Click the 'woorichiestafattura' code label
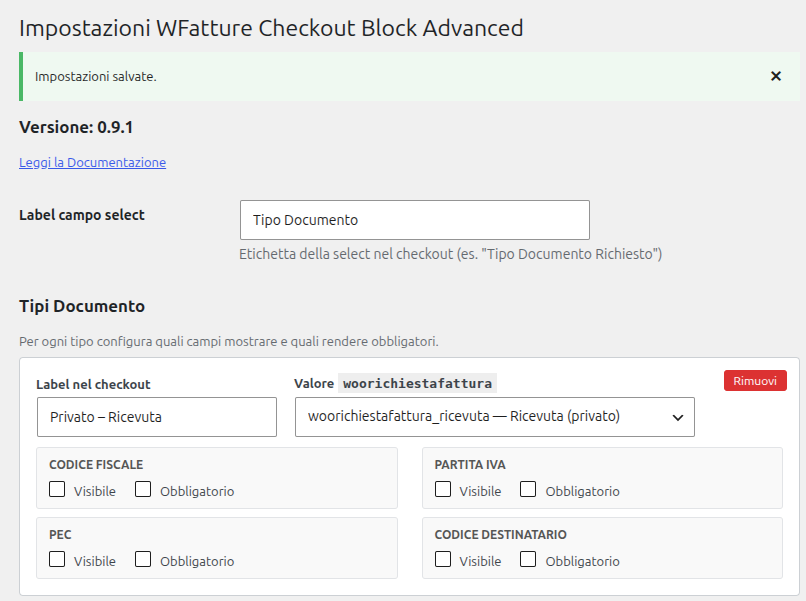This screenshot has height=601, width=806. click(417, 384)
